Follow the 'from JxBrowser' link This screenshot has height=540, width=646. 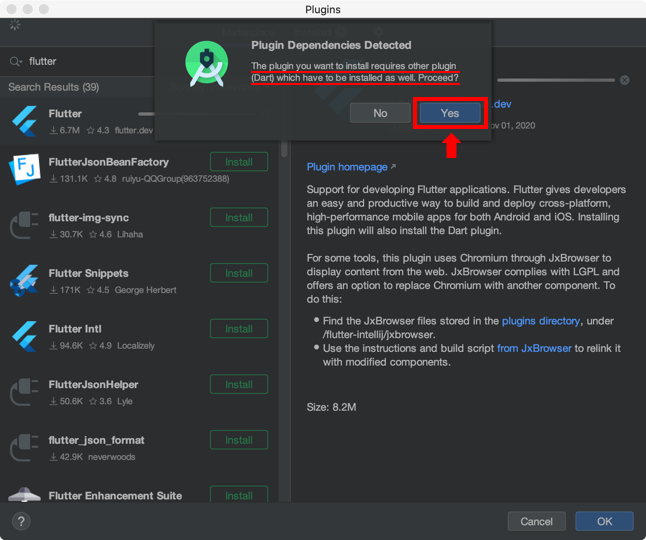[x=534, y=348]
